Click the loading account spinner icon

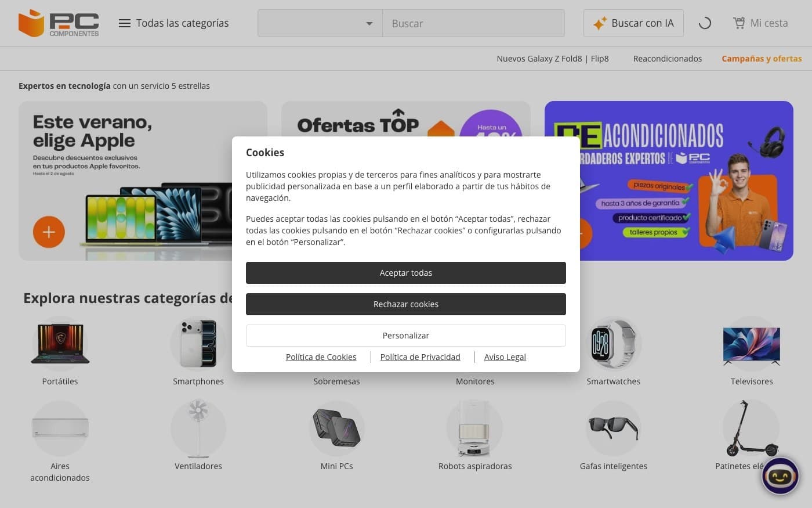[x=705, y=23]
